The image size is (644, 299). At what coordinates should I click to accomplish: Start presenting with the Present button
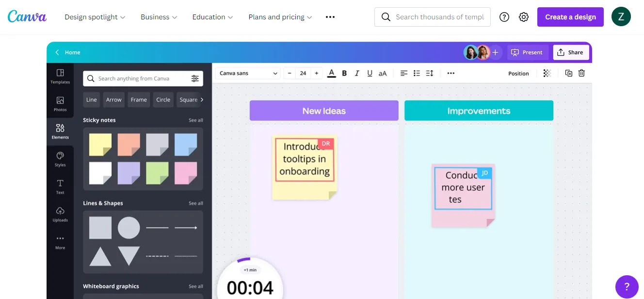[x=528, y=52]
